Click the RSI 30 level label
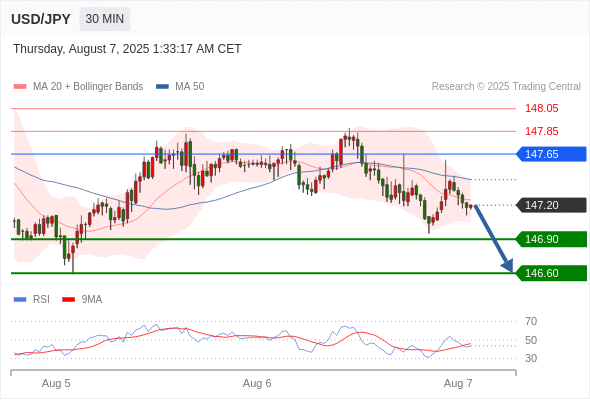590x400 pixels. tap(531, 358)
